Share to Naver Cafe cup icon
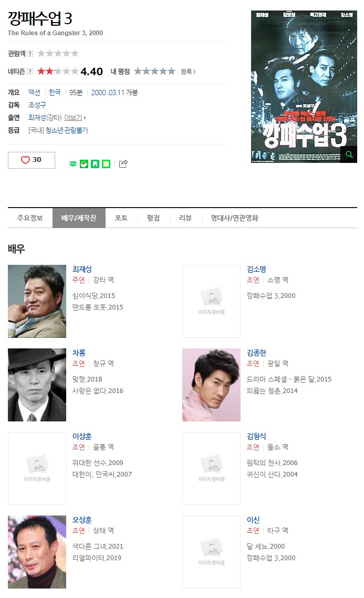The image size is (364, 598). tap(84, 164)
